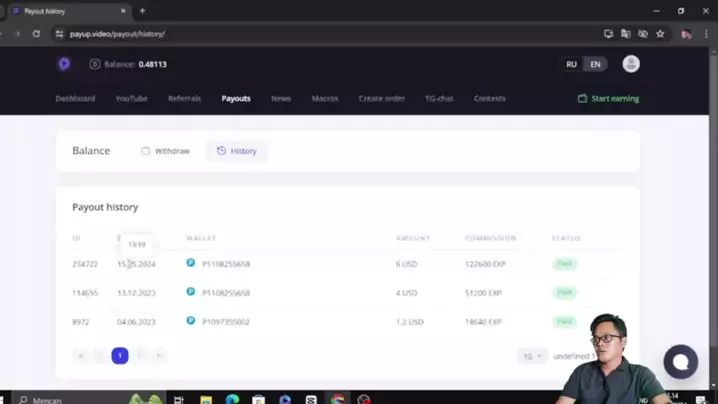Screen dimensions: 718x404
Task: Switch language to EN
Action: tap(595, 64)
